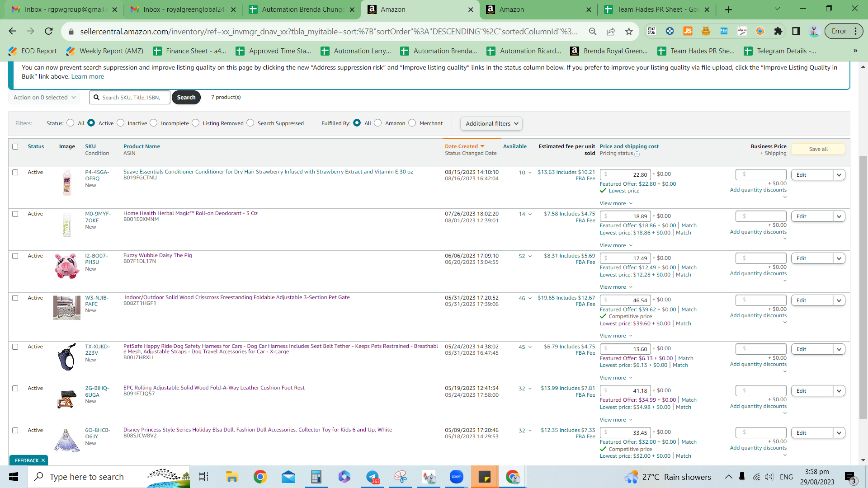This screenshot has width=868, height=488.
Task: Open Telegram Details bookmark
Action: 780,51
